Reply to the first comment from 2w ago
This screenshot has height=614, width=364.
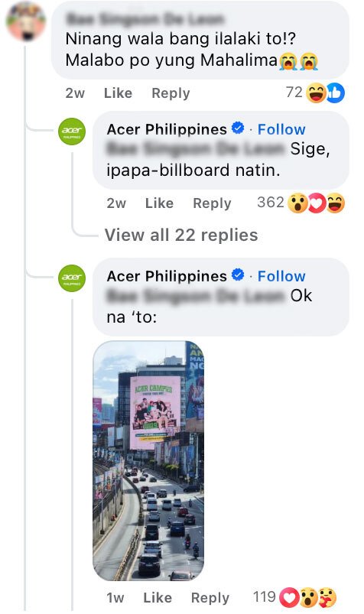click(x=171, y=93)
